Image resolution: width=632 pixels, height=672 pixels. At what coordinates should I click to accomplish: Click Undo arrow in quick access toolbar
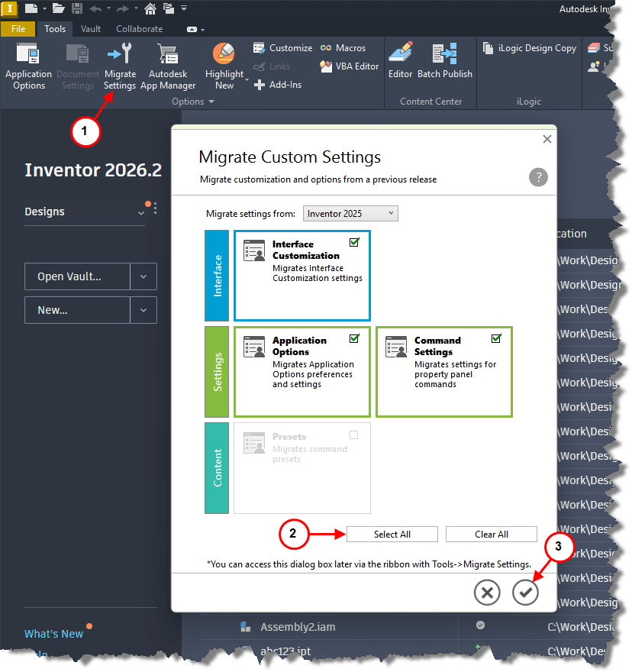(x=95, y=8)
